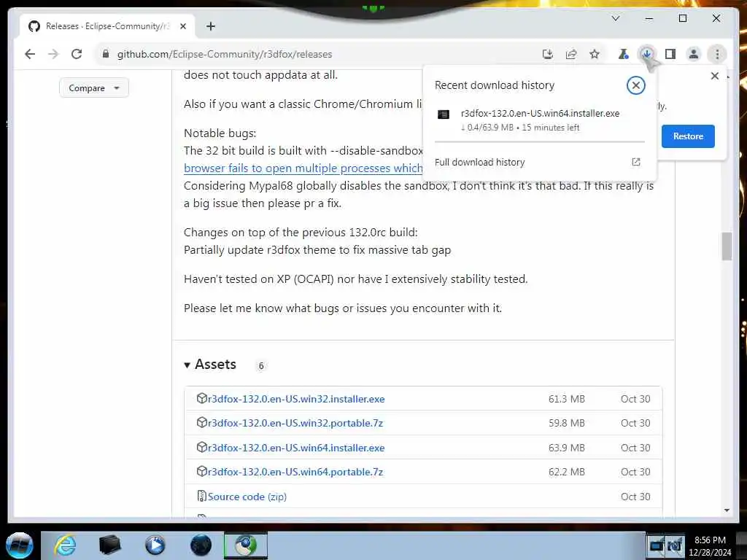Download r3dfox win64 portable 7z
Viewport: 747px width, 560px height.
295,472
